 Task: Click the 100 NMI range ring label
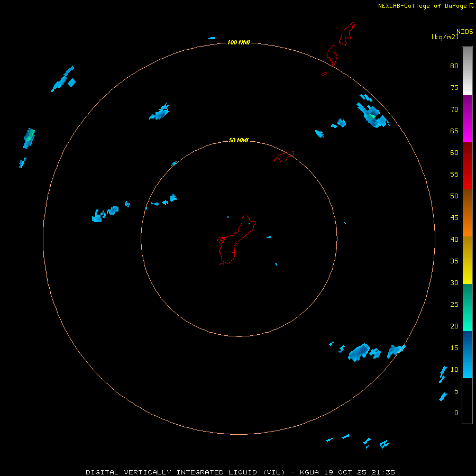tap(239, 42)
